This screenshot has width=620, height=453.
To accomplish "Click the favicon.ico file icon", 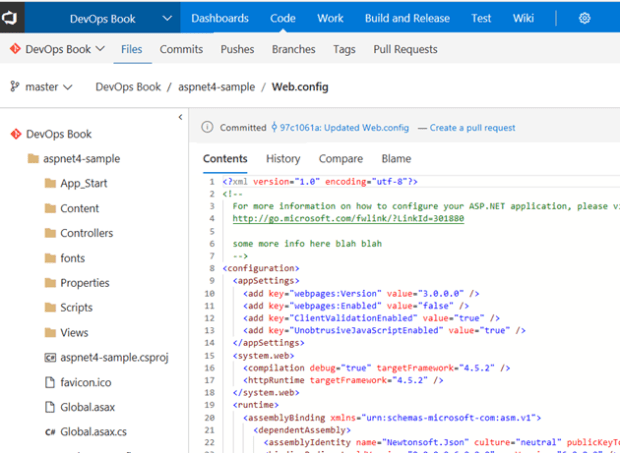I will (49, 382).
